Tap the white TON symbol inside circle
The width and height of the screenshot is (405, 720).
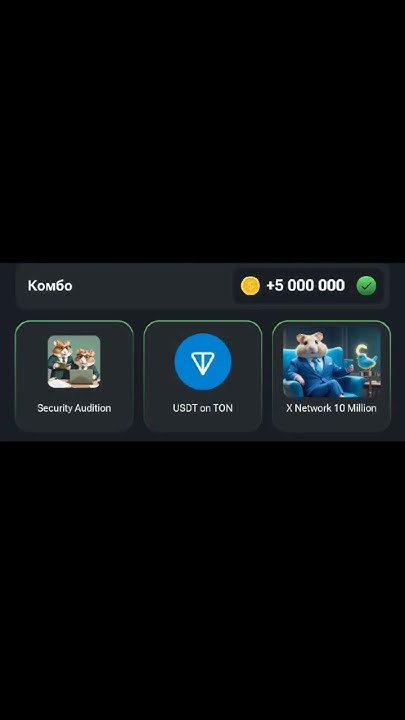[202, 362]
